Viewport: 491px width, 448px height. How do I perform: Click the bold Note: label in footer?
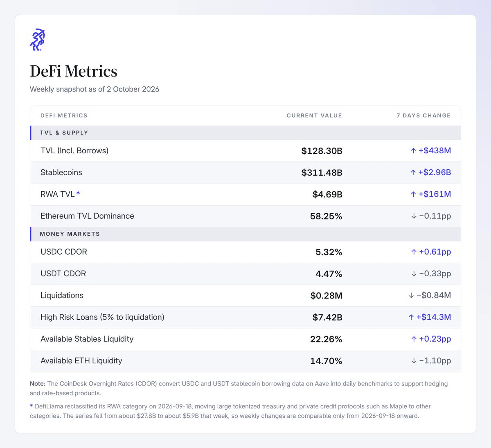point(38,383)
